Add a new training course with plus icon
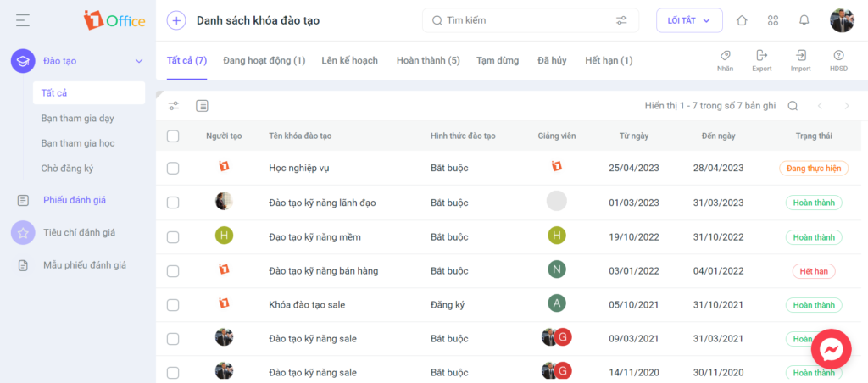Image resolution: width=868 pixels, height=383 pixels. 176,20
